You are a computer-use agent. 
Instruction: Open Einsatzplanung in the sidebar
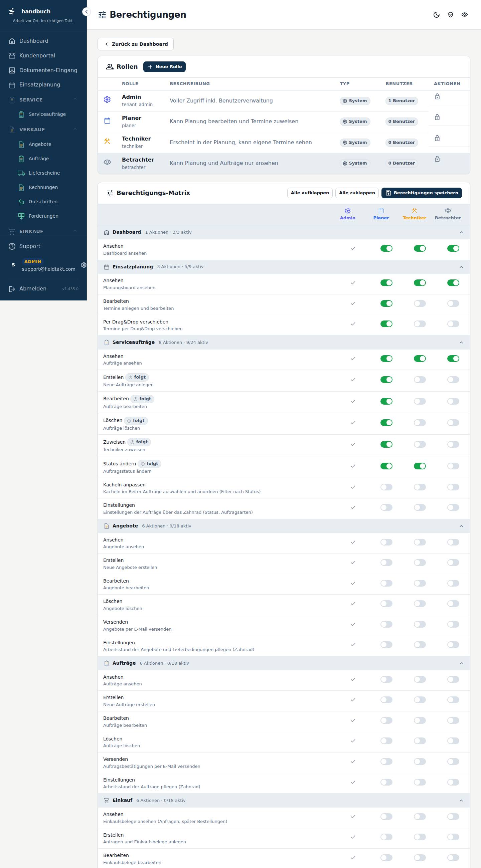43,84
